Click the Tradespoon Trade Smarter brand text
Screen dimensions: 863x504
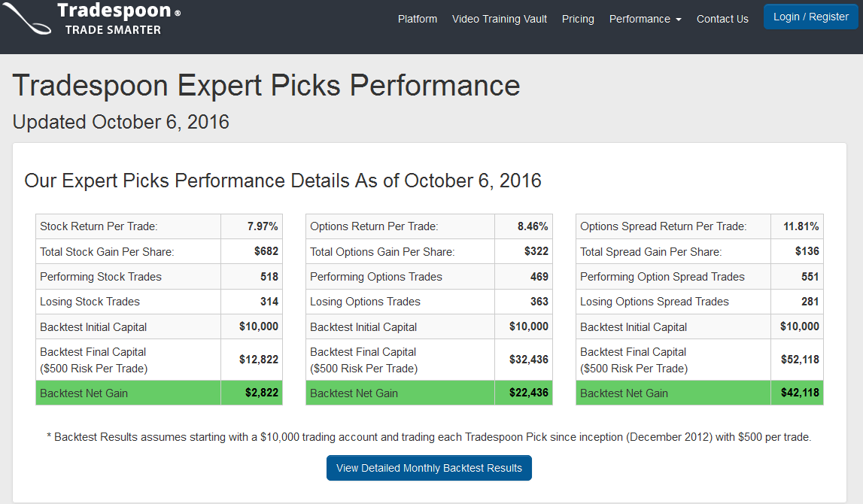[118, 19]
